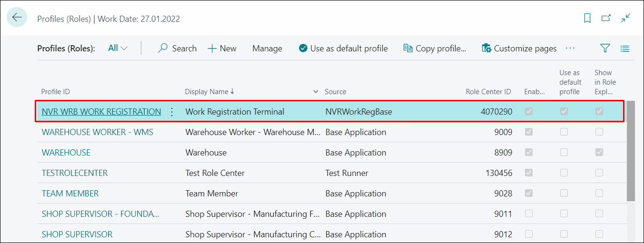644x243 pixels.
Task: Open row options for NVR WRB WORK REGISTRATION
Action: [172, 112]
